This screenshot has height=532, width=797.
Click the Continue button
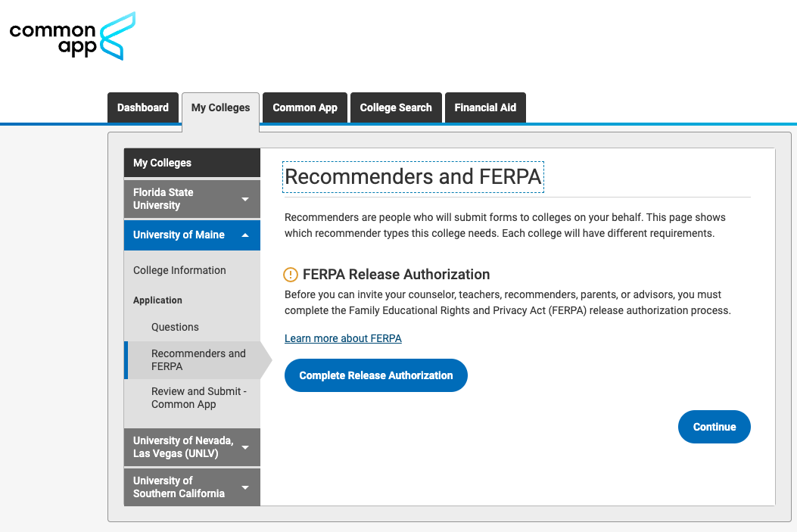point(714,427)
